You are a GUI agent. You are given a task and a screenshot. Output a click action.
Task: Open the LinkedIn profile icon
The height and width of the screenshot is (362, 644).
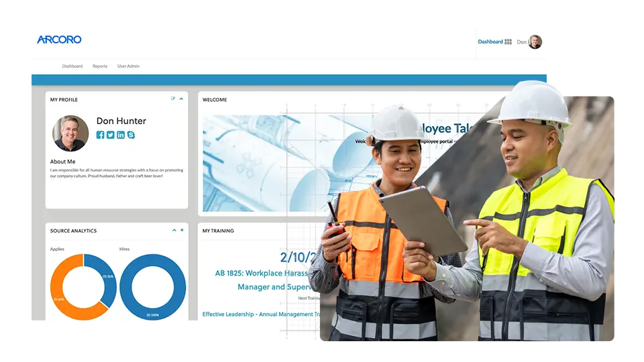click(x=121, y=135)
